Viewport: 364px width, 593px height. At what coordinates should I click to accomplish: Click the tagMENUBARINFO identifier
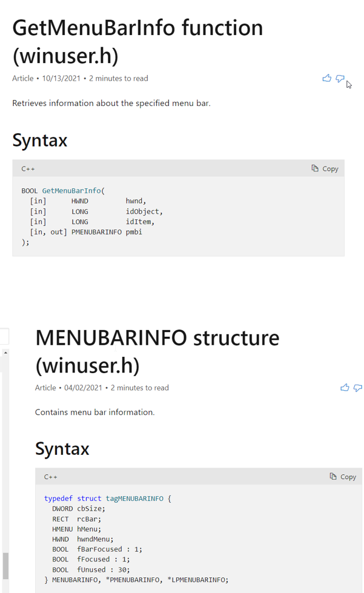pyautogui.click(x=134, y=499)
